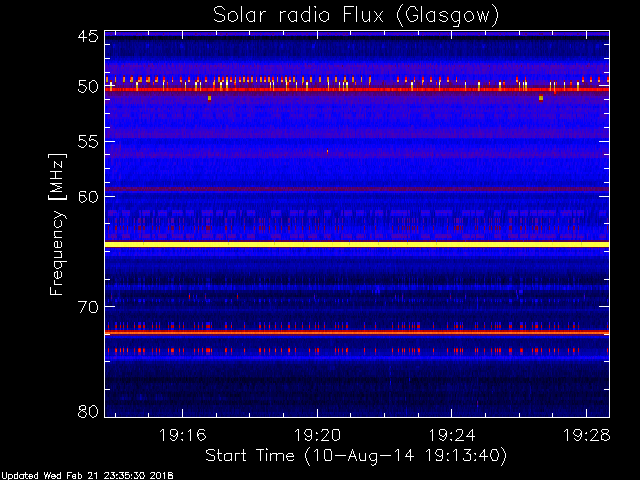Click the 'Frequency [MHz]' axis label

point(57,224)
